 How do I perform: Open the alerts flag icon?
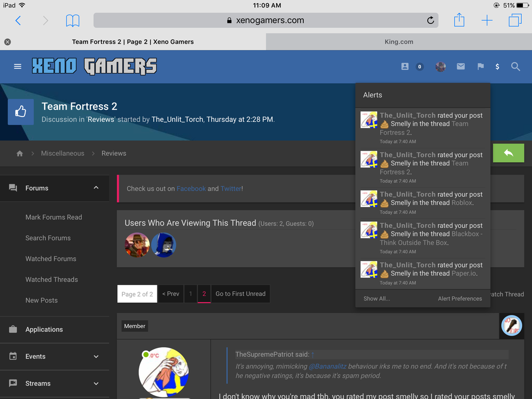[480, 66]
